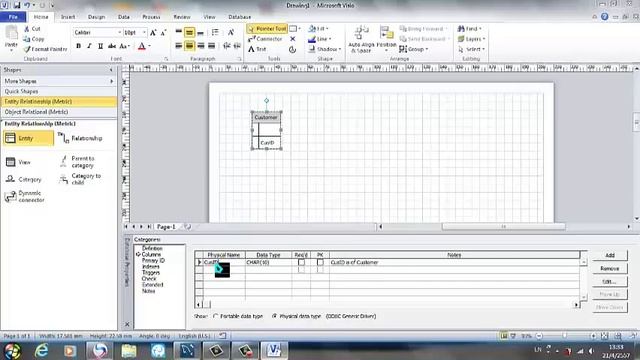Viewport: 640px width, 360px height.
Task: Open the Calibri font name dropdown
Action: click(x=119, y=33)
